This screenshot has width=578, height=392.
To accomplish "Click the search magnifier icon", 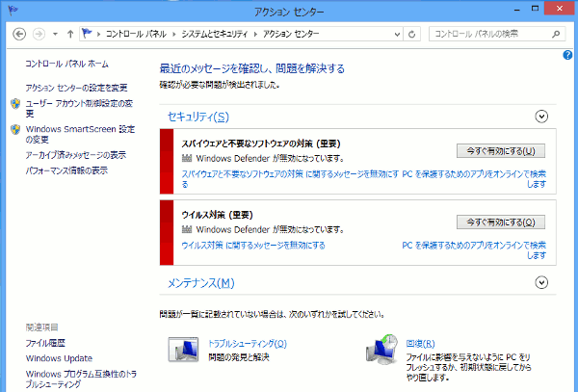I will point(556,35).
